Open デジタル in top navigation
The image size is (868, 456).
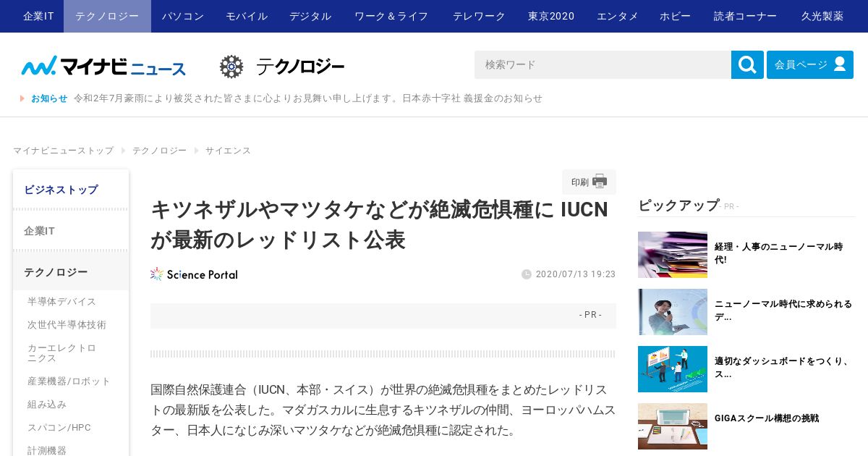[310, 16]
